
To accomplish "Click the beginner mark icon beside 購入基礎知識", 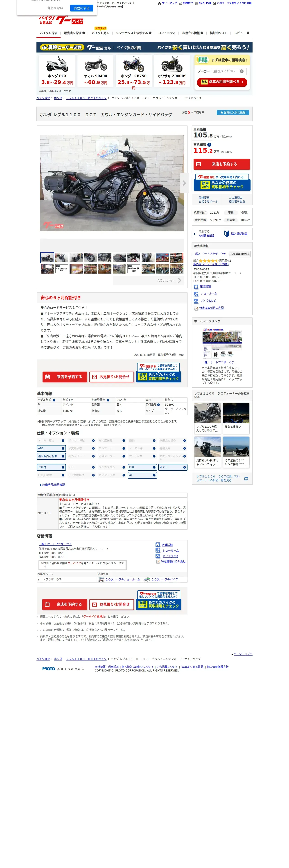I will coord(227,233).
